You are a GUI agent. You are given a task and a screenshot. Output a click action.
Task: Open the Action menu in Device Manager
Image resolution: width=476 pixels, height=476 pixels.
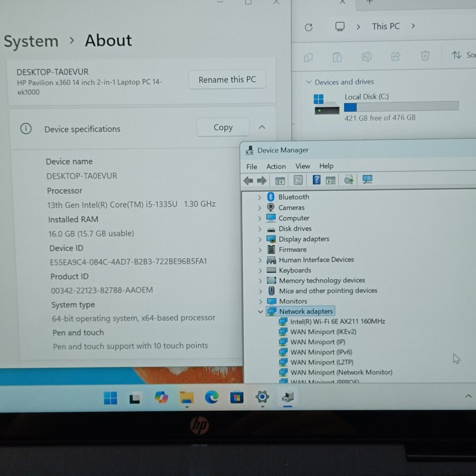click(x=276, y=166)
